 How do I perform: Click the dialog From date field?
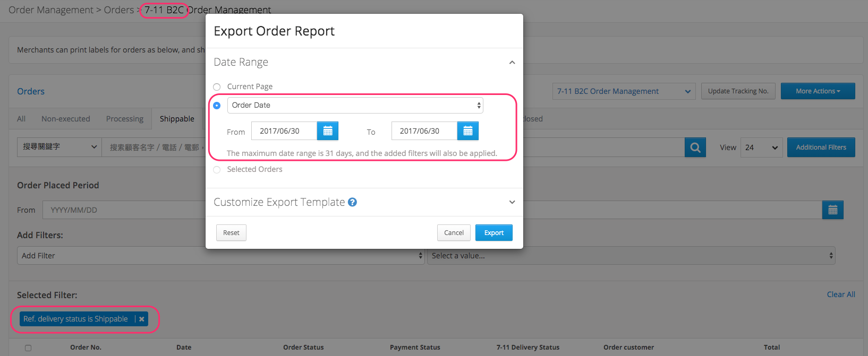(x=284, y=131)
